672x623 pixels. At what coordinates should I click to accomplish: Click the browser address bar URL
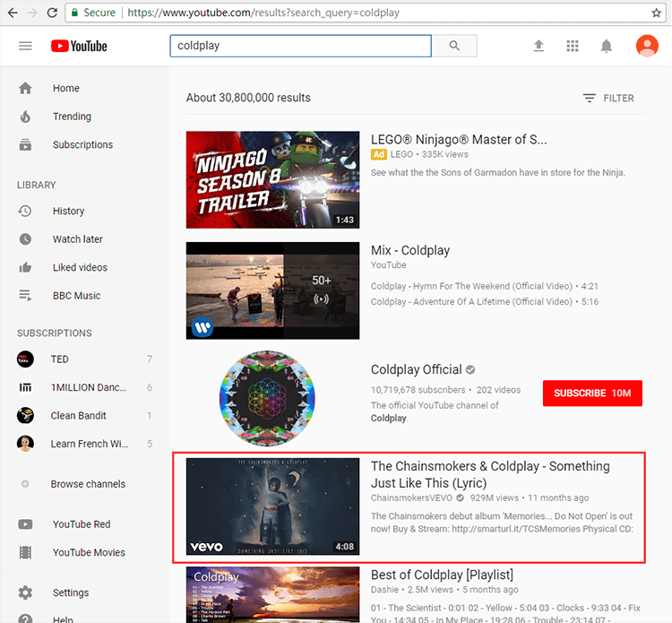263,13
